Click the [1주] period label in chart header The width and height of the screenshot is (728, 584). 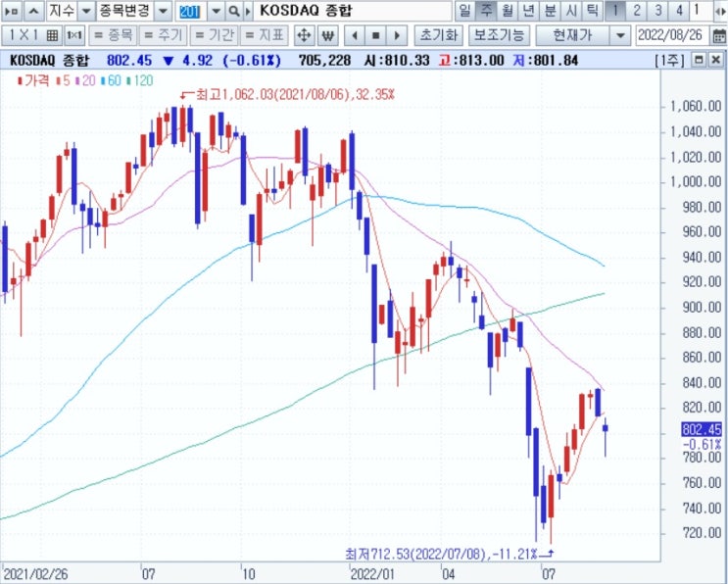click(x=670, y=61)
